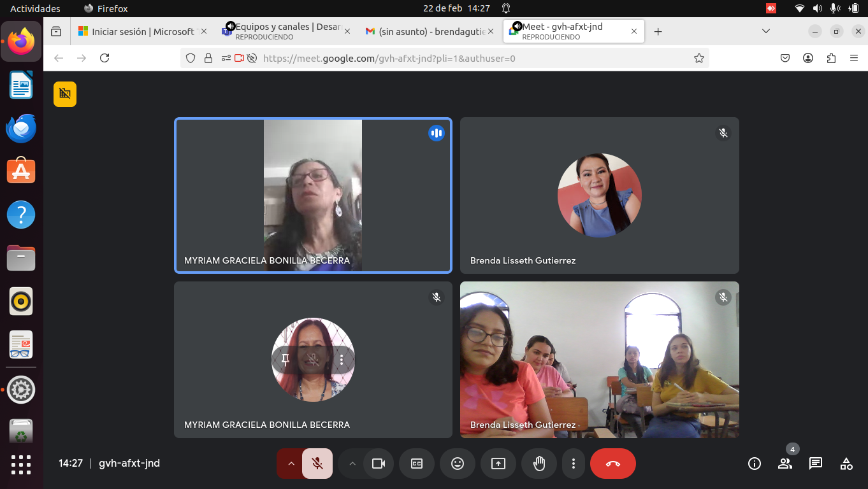868x489 pixels.
Task: Open the activities shapes icon
Action: coord(846,464)
